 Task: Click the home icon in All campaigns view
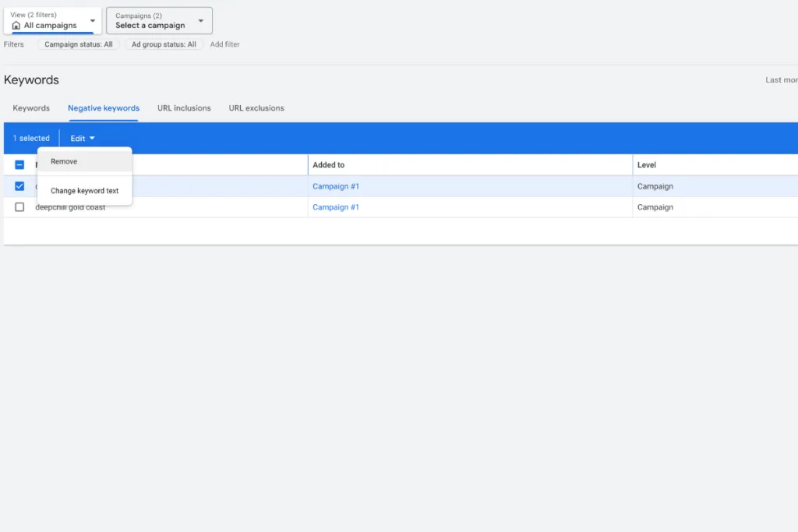point(16,26)
